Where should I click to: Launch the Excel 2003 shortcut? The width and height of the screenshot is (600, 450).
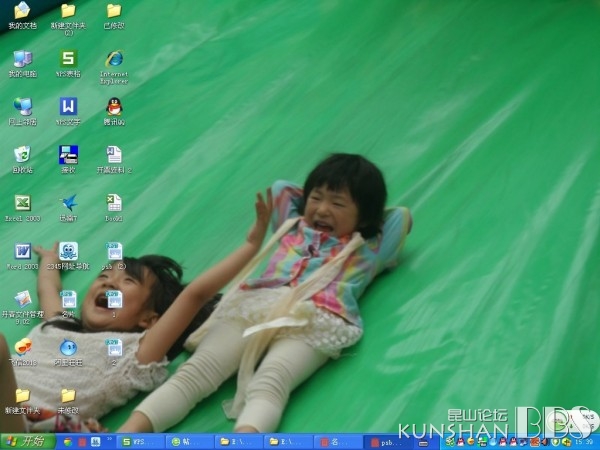[x=23, y=209]
